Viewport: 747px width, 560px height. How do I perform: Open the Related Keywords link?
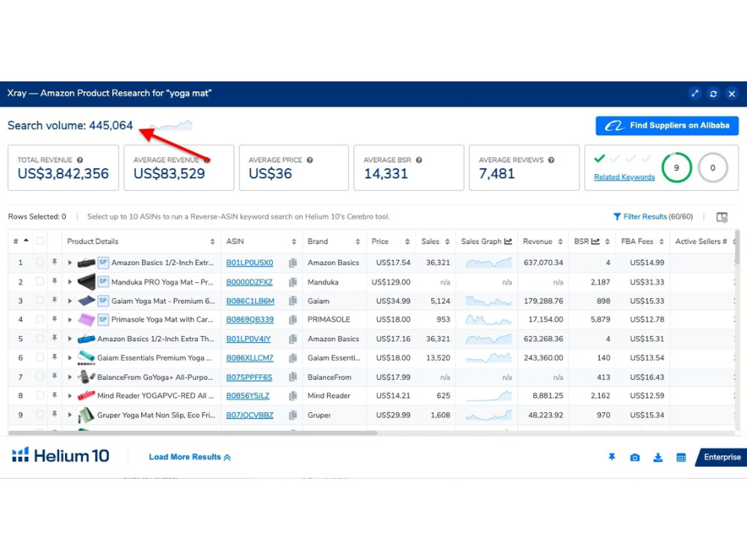[x=624, y=177]
